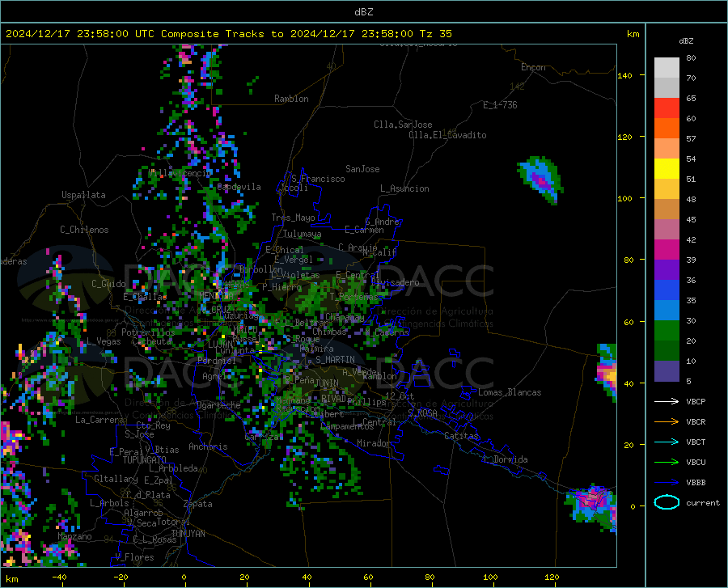
Task: Click the 'Mirador' map label
Action: tap(374, 443)
